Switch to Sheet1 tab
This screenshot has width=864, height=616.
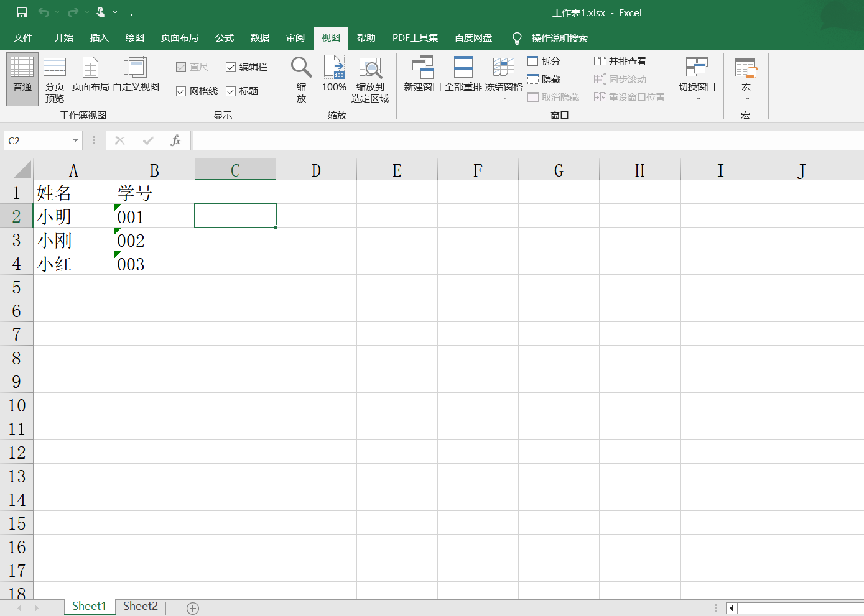[89, 607]
